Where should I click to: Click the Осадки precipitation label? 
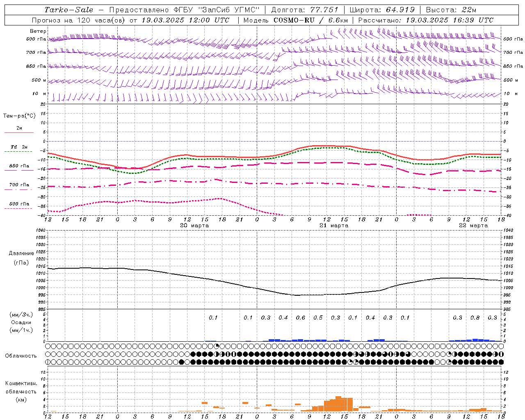[21, 322]
